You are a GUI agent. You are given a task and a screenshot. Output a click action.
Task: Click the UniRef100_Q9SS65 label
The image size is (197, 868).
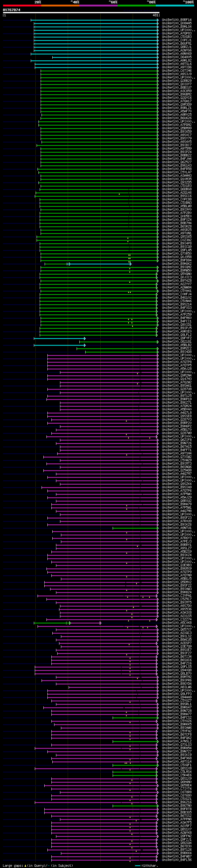point(177,236)
